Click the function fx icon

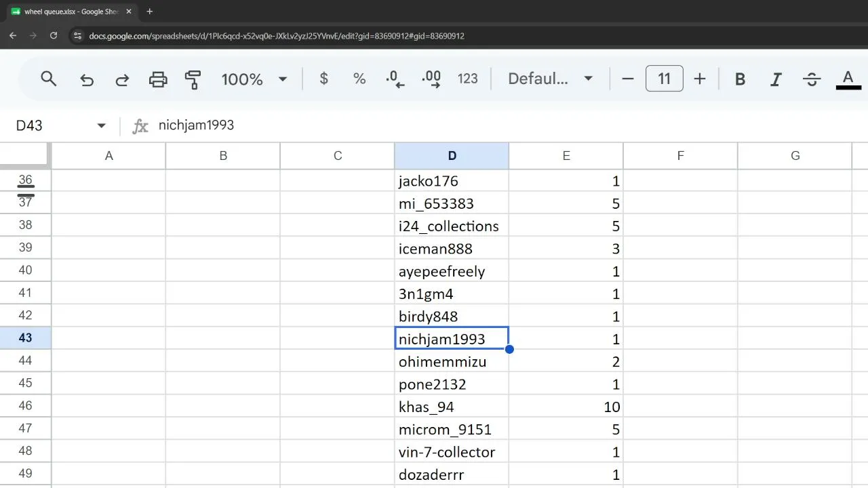tap(140, 126)
